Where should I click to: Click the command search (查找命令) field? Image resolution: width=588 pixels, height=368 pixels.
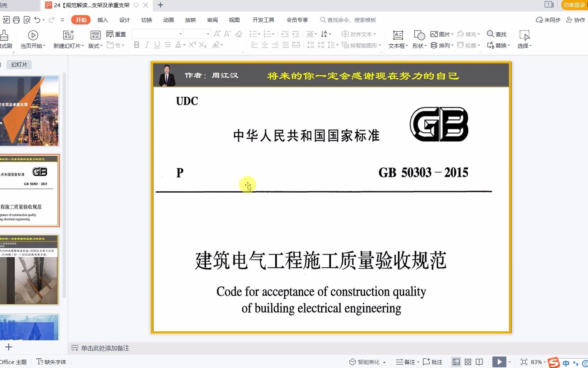coord(348,20)
